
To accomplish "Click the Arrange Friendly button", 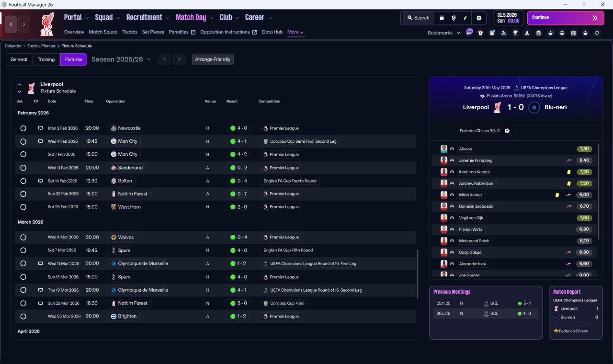I will point(213,59).
